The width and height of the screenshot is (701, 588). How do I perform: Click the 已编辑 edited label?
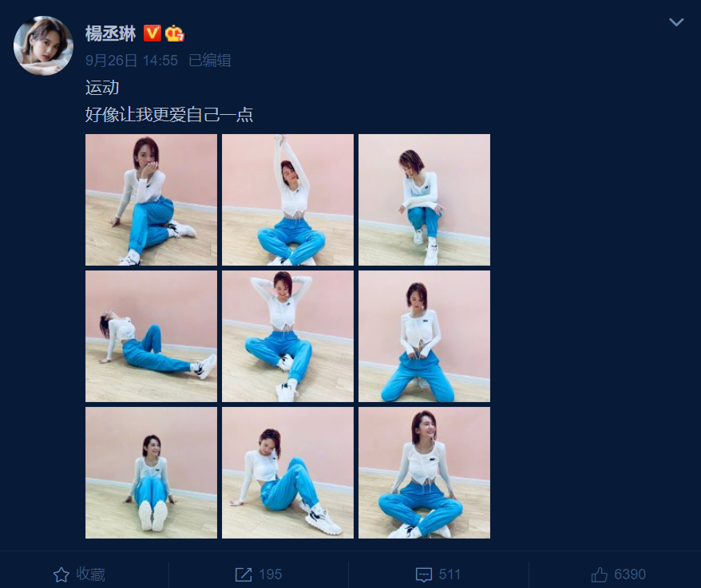point(210,61)
